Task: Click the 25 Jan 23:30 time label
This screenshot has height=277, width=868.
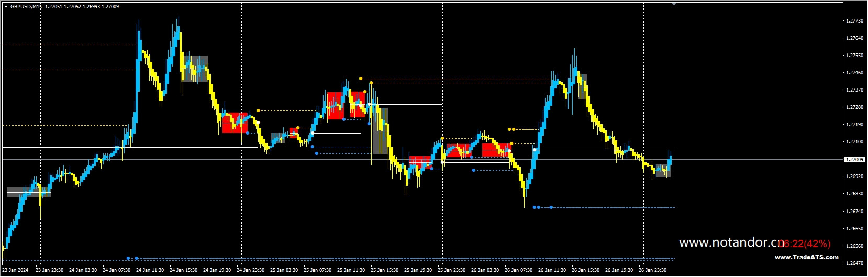Action: pos(451,271)
